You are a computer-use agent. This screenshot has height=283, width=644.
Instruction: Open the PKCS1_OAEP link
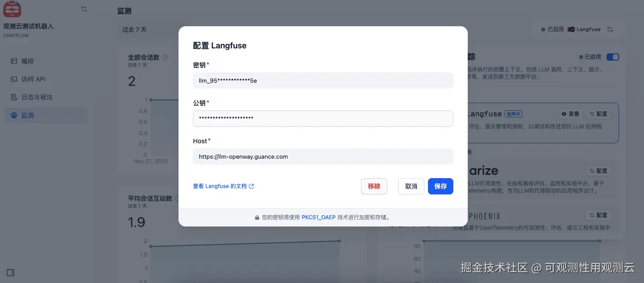coord(319,217)
